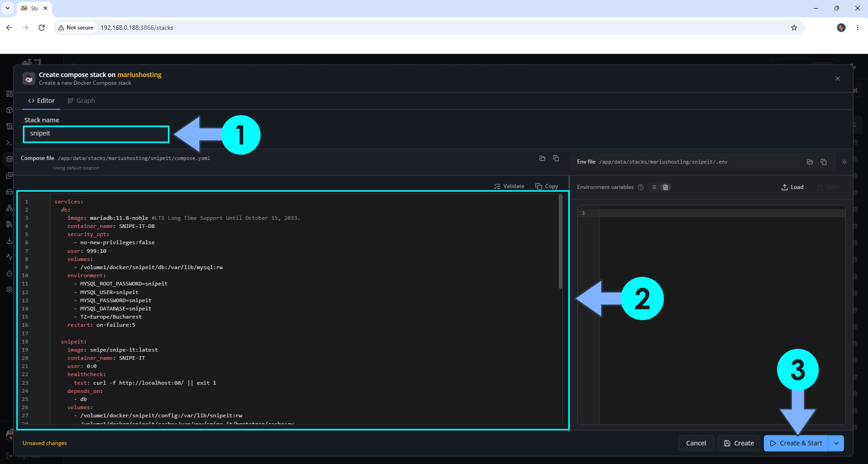This screenshot has height=464, width=868.
Task: Click the browser address bar URL
Action: tap(137, 28)
